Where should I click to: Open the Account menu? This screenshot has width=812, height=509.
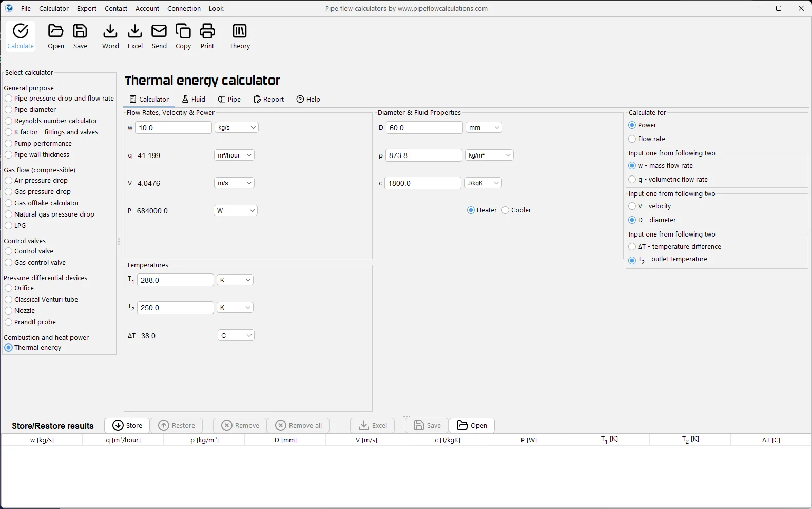coord(147,8)
